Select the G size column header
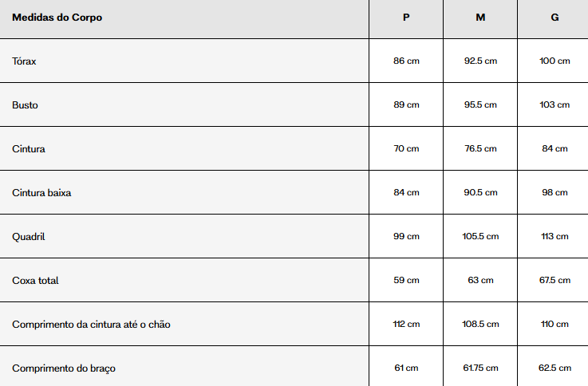The height and width of the screenshot is (386, 588). (554, 18)
